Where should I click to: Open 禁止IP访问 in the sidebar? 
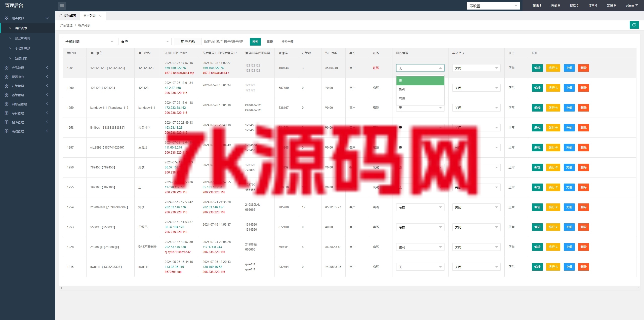28,38
